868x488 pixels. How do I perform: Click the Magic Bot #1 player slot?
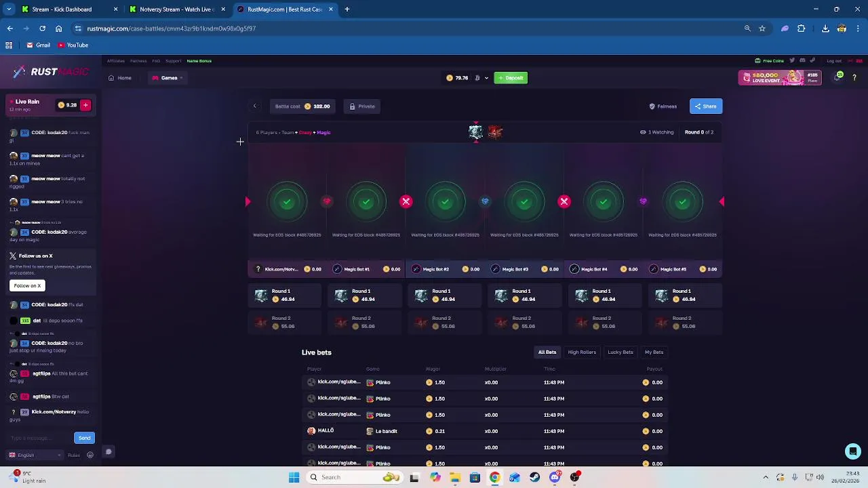tap(366, 269)
